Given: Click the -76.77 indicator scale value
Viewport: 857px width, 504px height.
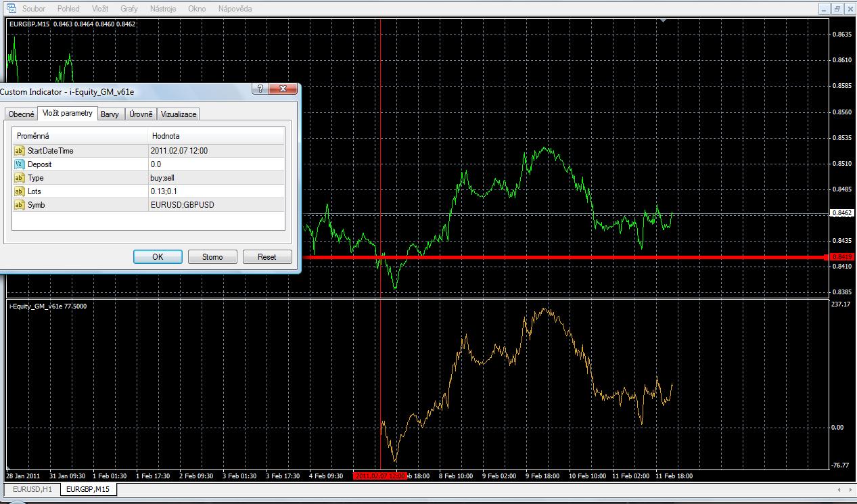Looking at the screenshot, I should [840, 465].
